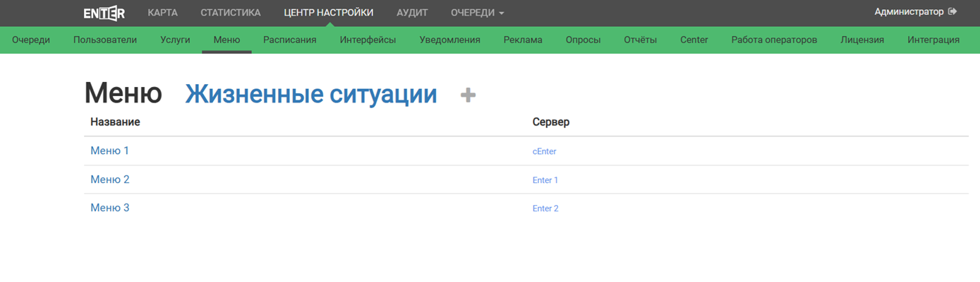980x282 pixels.
Task: Go to the Интеграция tab
Action: (x=933, y=40)
